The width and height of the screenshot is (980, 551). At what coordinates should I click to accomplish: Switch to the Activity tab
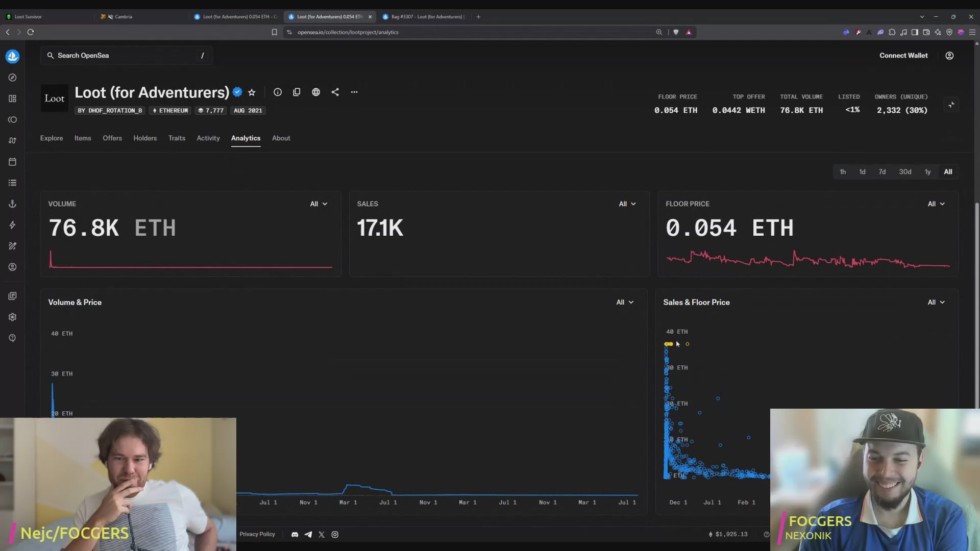point(208,138)
